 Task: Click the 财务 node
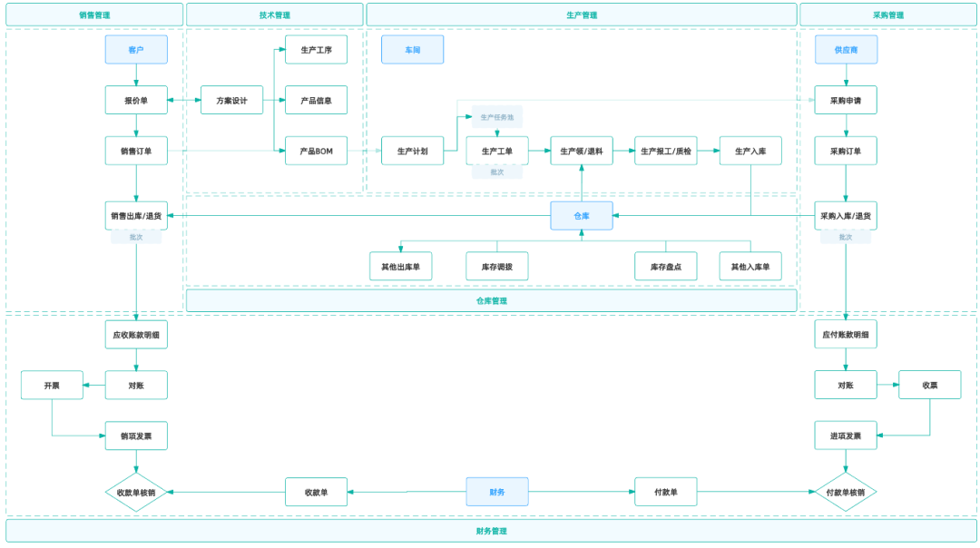point(497,492)
